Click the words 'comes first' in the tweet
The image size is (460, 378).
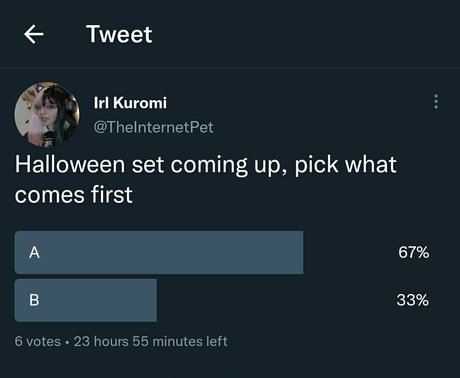point(74,195)
